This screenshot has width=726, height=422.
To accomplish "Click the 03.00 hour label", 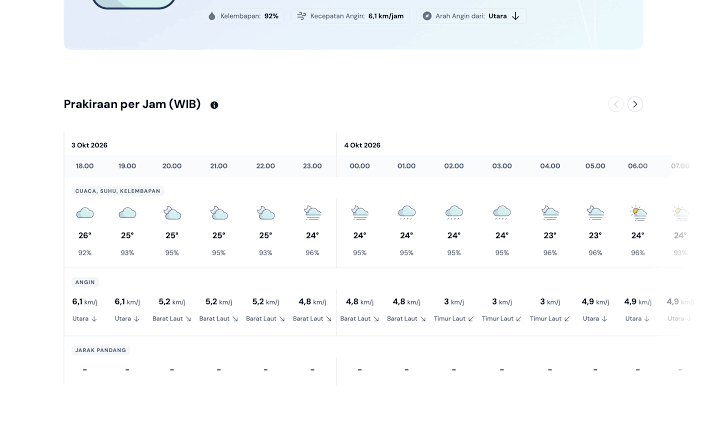I will (502, 166).
